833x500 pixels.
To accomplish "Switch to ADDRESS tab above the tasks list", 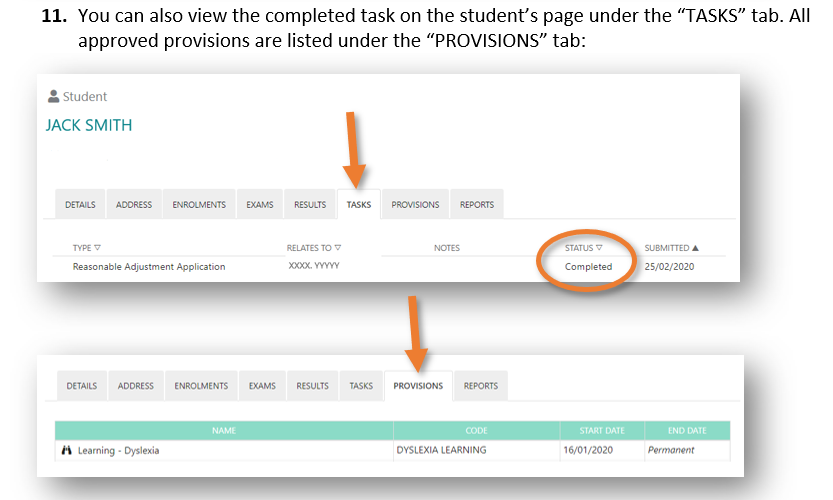I will [134, 205].
